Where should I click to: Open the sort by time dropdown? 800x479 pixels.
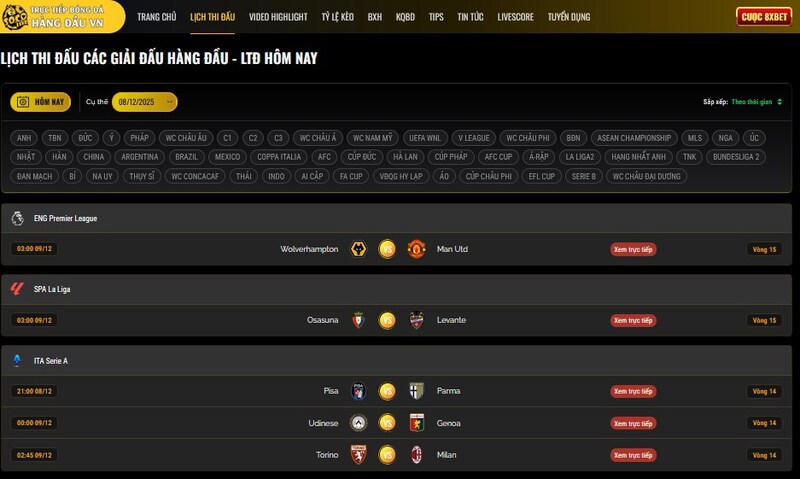(756, 102)
